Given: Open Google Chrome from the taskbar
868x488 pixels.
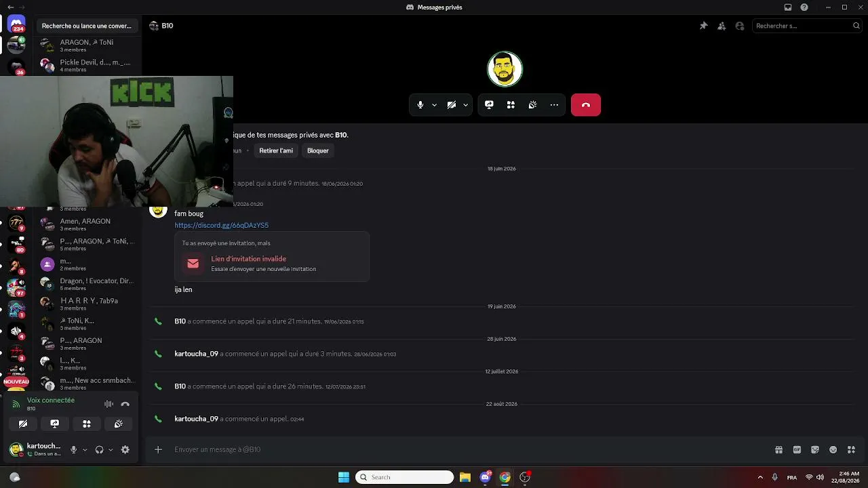Looking at the screenshot, I should coord(505,477).
